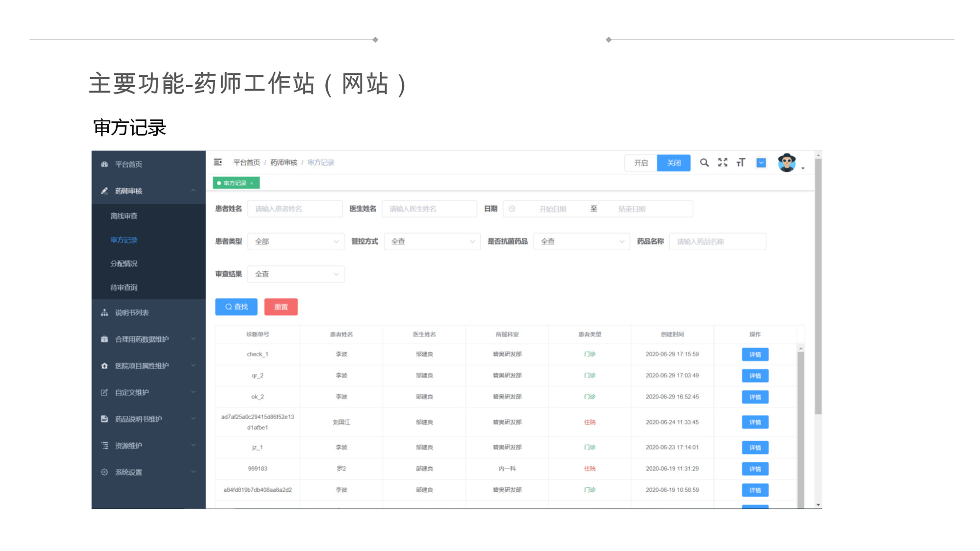980x551 pixels.
Task: Open the 管控方式 dropdown
Action: coord(432,241)
